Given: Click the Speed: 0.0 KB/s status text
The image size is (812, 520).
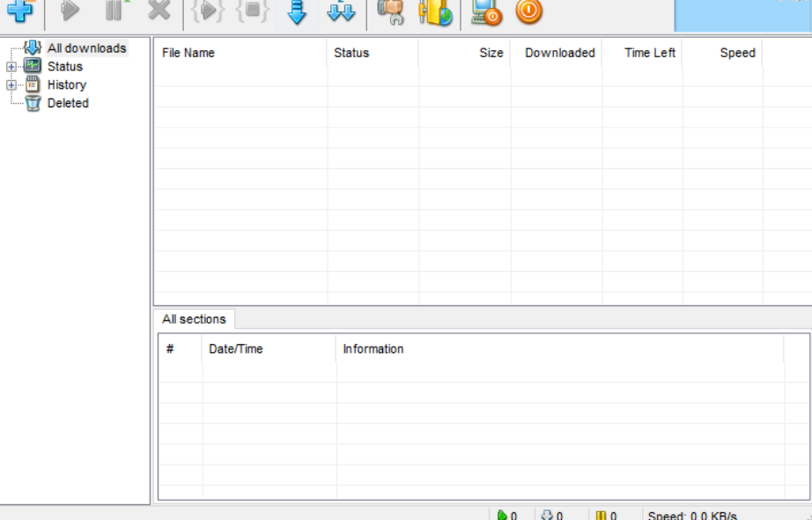Looking at the screenshot, I should [692, 516].
